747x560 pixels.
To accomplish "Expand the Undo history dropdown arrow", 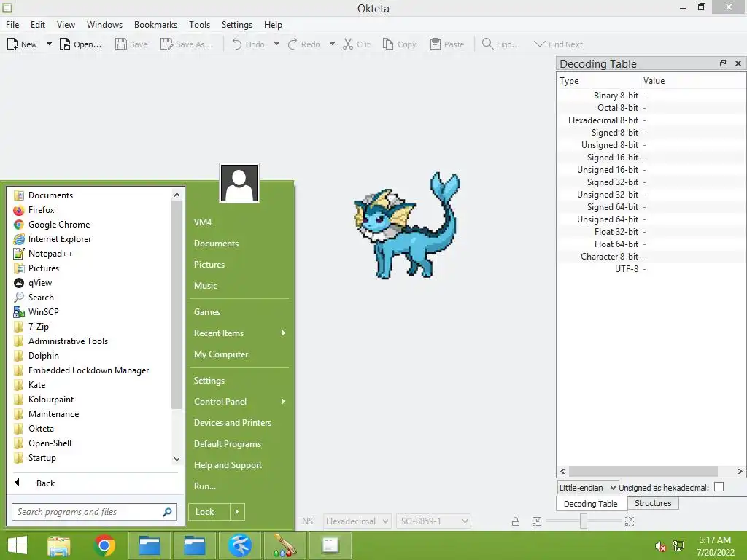I will [276, 44].
